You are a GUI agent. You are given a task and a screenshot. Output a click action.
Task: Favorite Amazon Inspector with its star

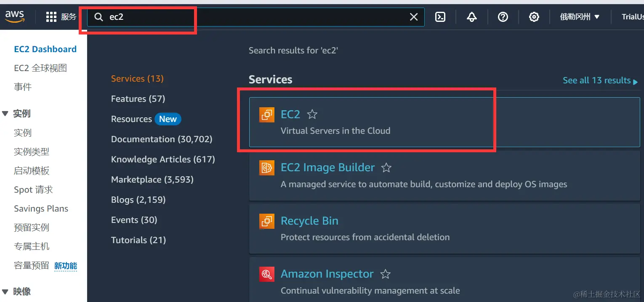tap(385, 274)
